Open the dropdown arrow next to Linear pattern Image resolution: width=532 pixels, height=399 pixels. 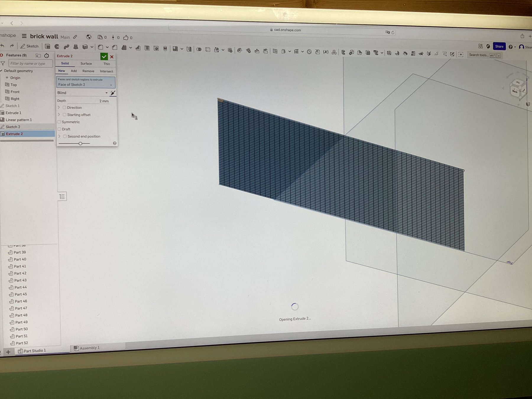pyautogui.click(x=182, y=49)
